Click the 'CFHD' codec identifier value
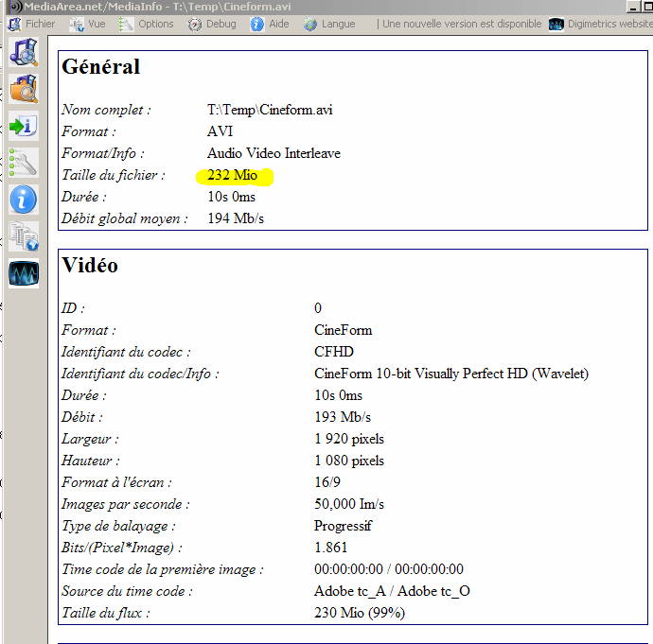The height and width of the screenshot is (644, 653). pos(334,352)
